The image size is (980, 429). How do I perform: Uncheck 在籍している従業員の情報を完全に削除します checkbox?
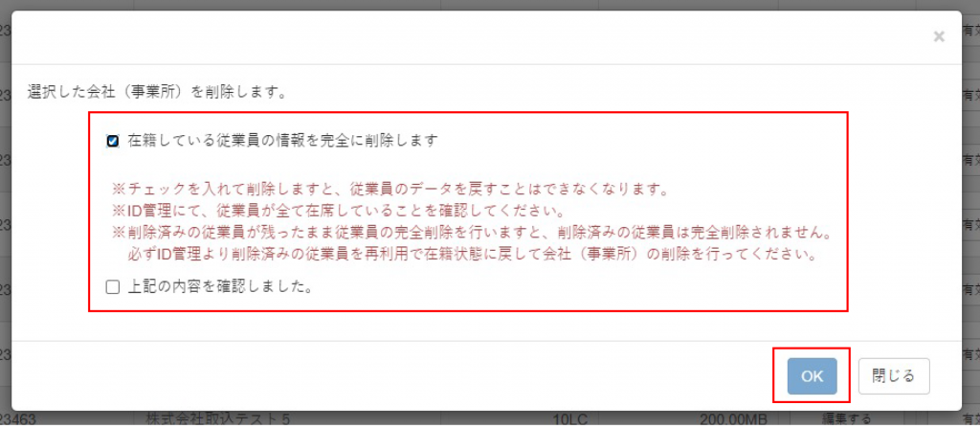click(113, 141)
